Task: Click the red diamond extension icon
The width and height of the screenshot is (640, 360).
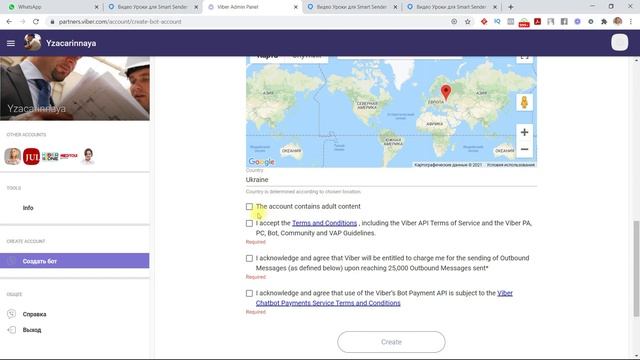Action: click(484, 22)
